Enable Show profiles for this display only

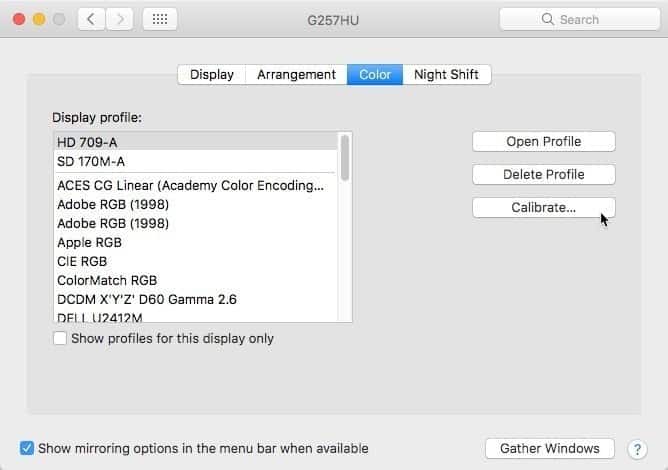(x=60, y=338)
